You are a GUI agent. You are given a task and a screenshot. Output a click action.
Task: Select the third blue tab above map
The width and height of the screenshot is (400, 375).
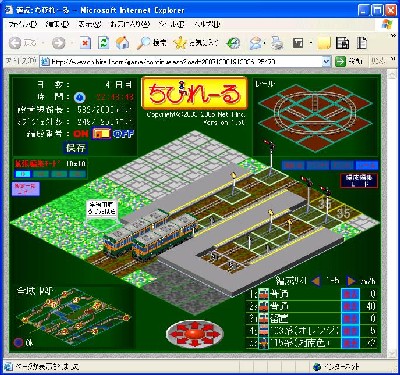[342, 165]
